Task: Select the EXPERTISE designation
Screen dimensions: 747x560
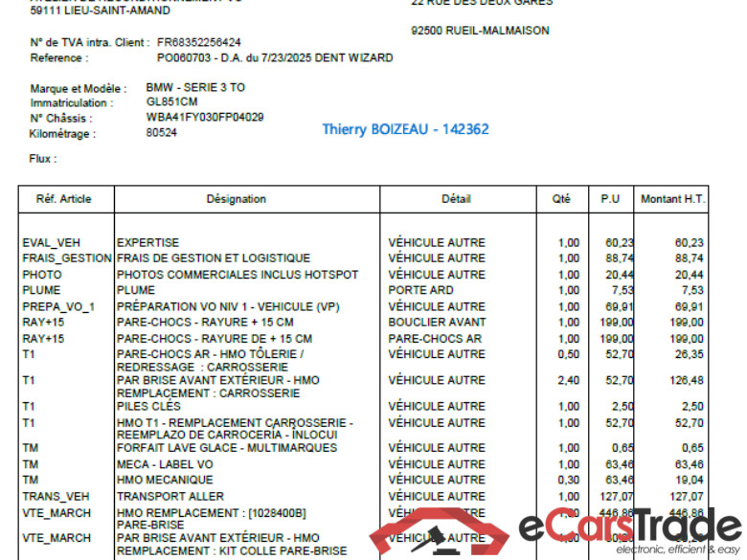Action: coord(147,243)
